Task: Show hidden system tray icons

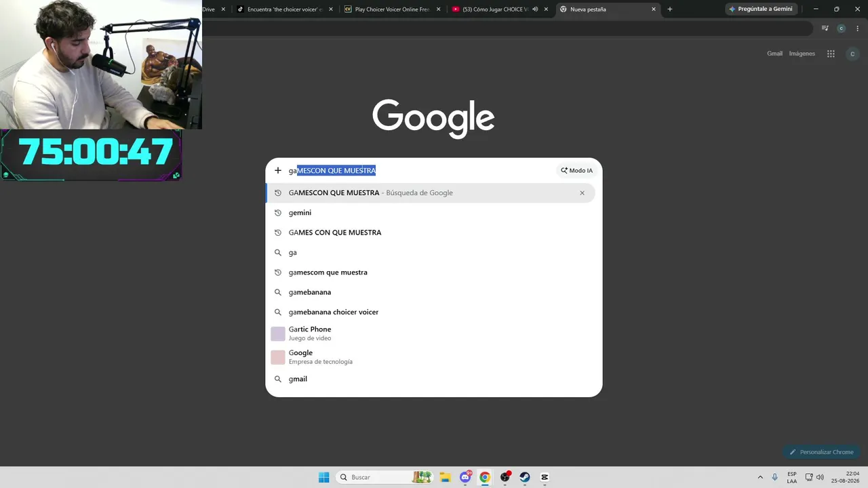Action: pyautogui.click(x=760, y=477)
